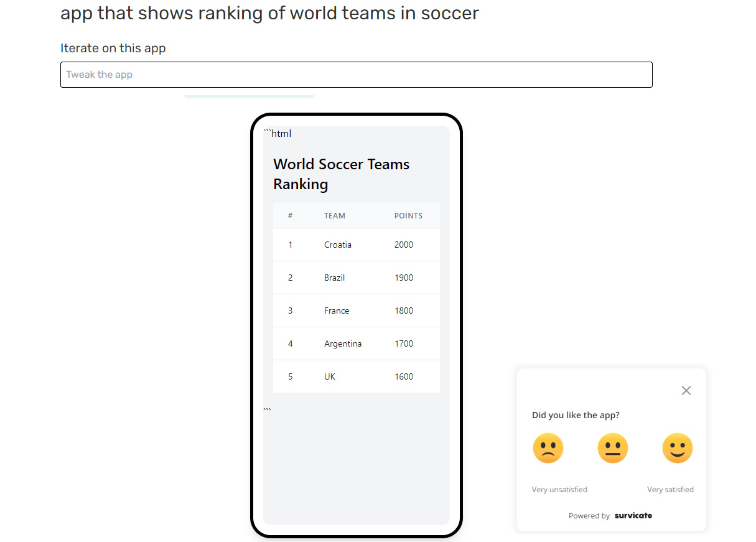Click Croatia's 2000 points value
This screenshot has width=756, height=542.
tap(404, 245)
